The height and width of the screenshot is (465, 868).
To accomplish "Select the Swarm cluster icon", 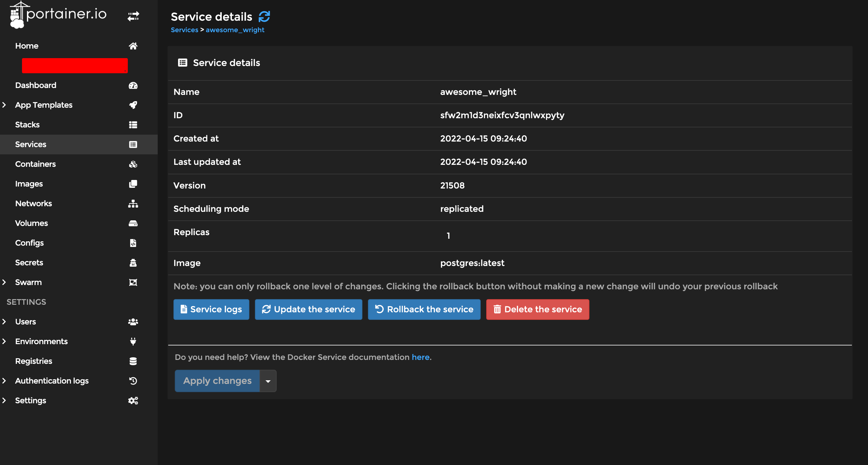I will pyautogui.click(x=133, y=282).
